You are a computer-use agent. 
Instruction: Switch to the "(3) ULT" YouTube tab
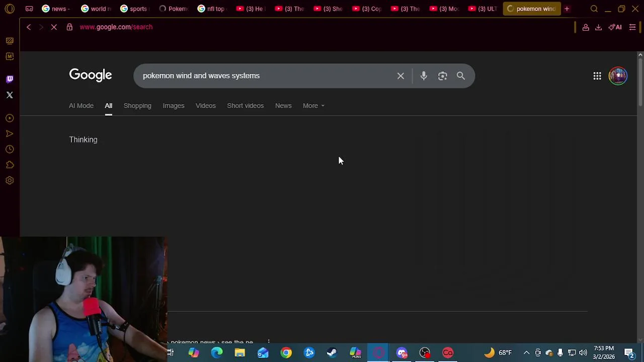tap(483, 9)
